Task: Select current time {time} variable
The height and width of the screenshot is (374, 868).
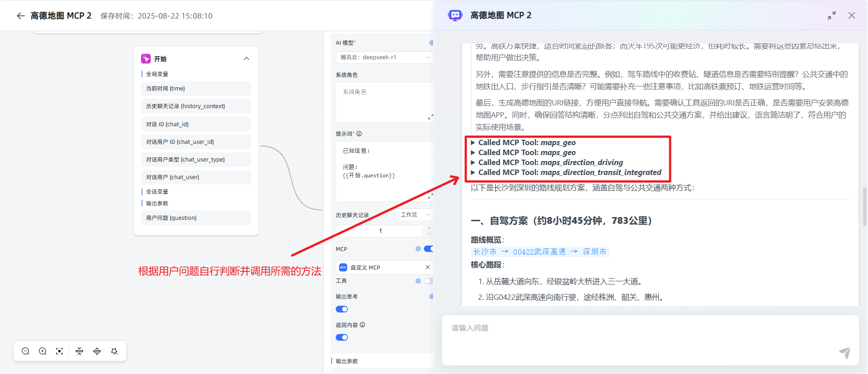Action: click(196, 89)
